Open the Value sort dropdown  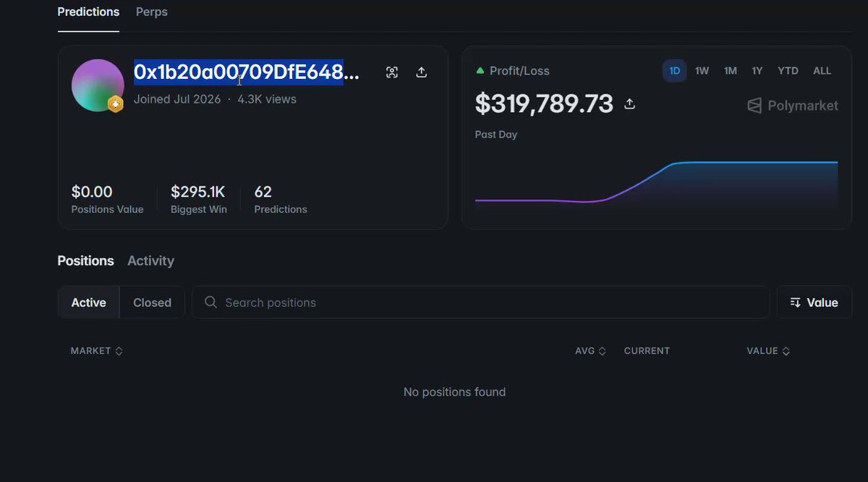pos(814,303)
